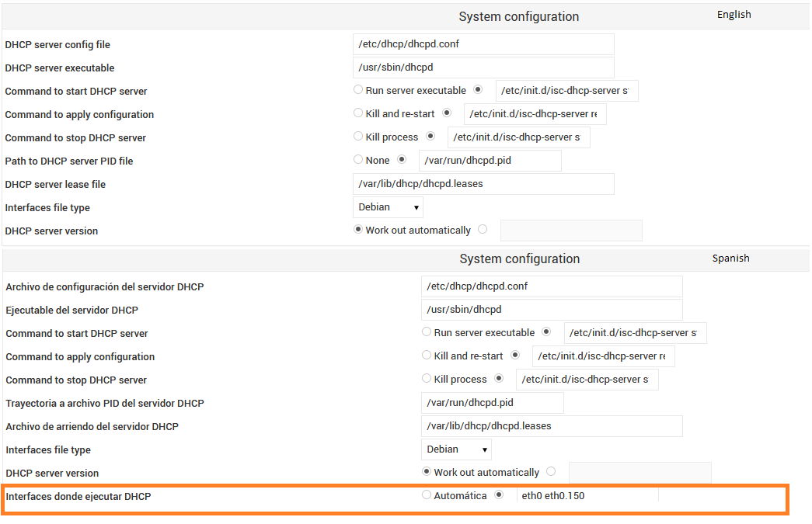Image resolution: width=812 pixels, height=524 pixels.
Task: Enable the "Kill and re-start" option
Action: point(357,113)
